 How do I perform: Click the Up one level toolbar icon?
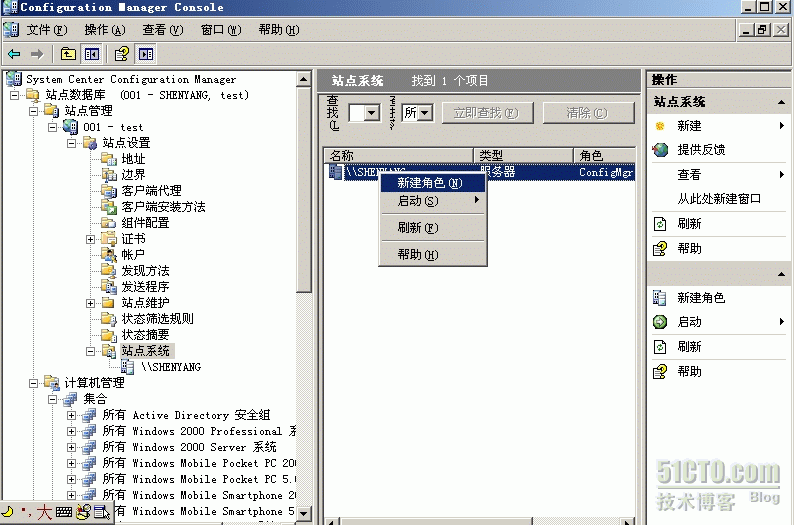68,54
